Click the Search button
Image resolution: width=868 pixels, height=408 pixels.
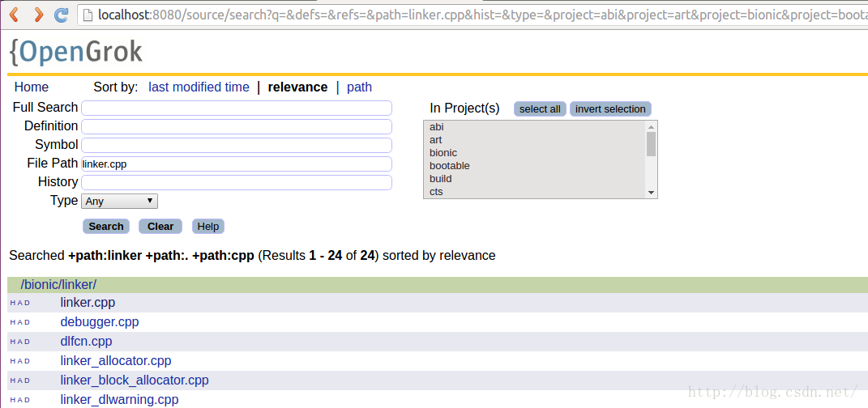[106, 226]
